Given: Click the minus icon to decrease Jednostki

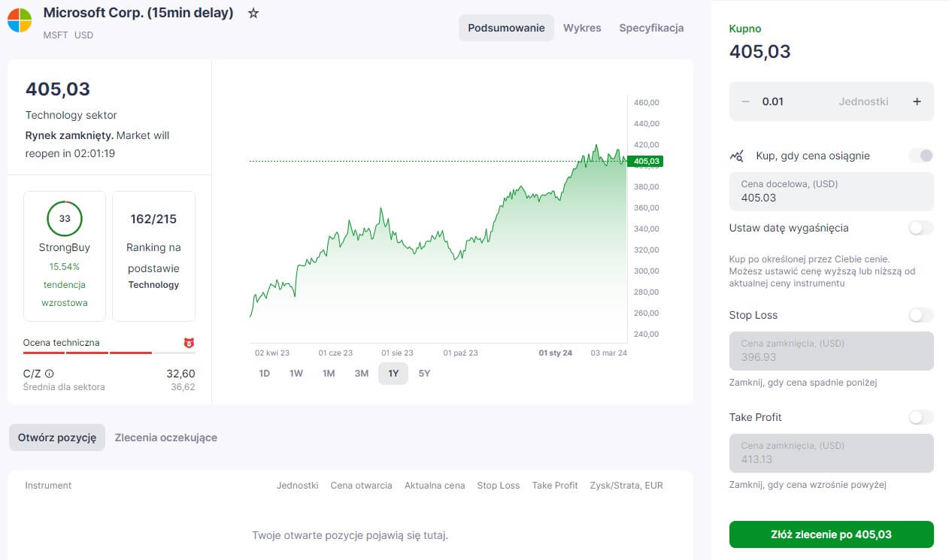Looking at the screenshot, I should (745, 101).
